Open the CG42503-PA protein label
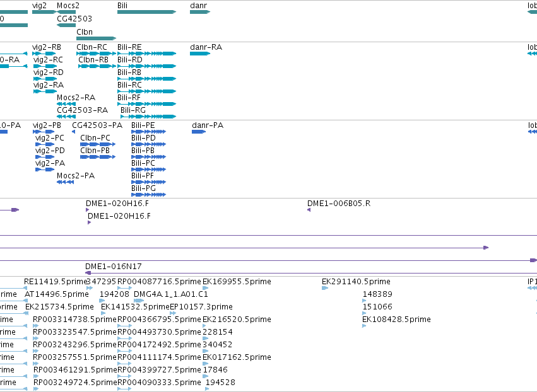Viewport: 537px width, 392px height. tap(97, 125)
